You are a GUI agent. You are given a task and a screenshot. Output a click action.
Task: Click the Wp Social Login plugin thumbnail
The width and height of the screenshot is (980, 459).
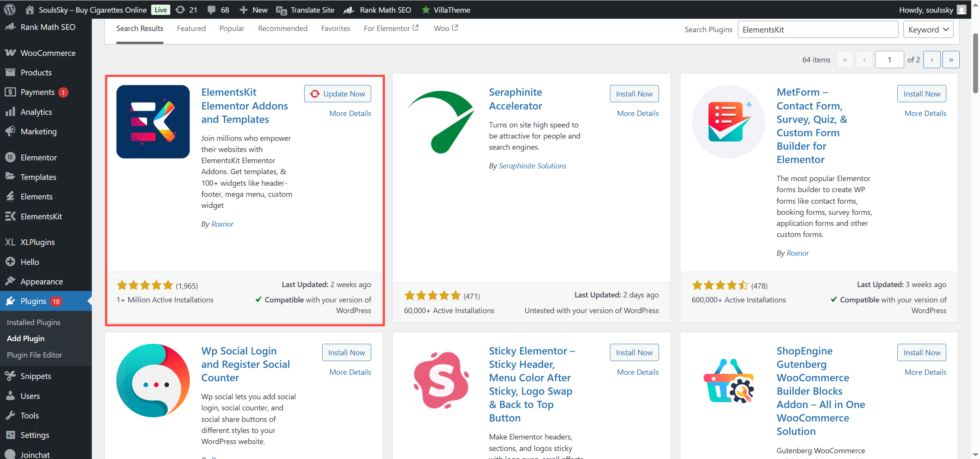[x=153, y=380]
